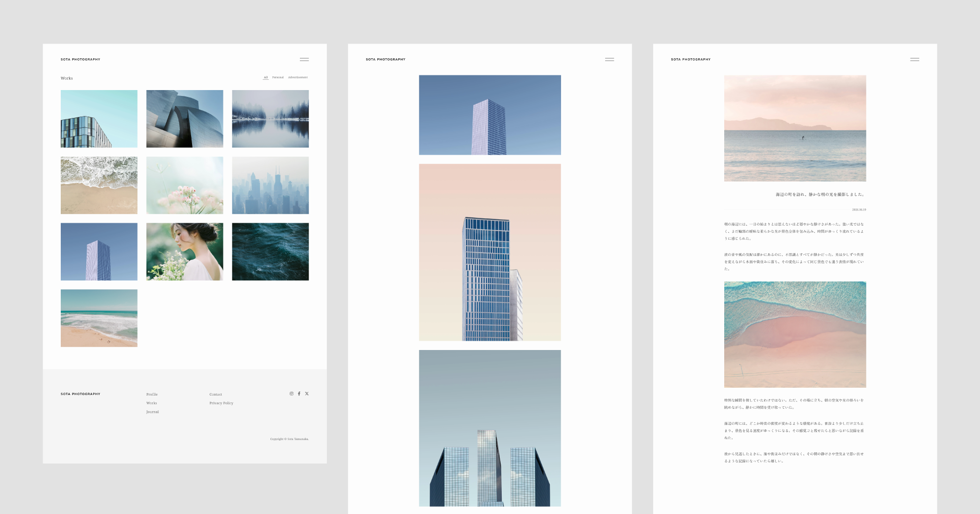Open the X (Twitter) icon in the footer
The image size is (980, 514).
307,394
